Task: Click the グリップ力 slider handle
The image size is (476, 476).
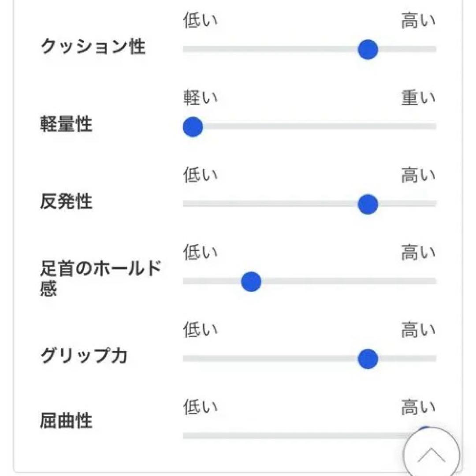Action: click(368, 359)
